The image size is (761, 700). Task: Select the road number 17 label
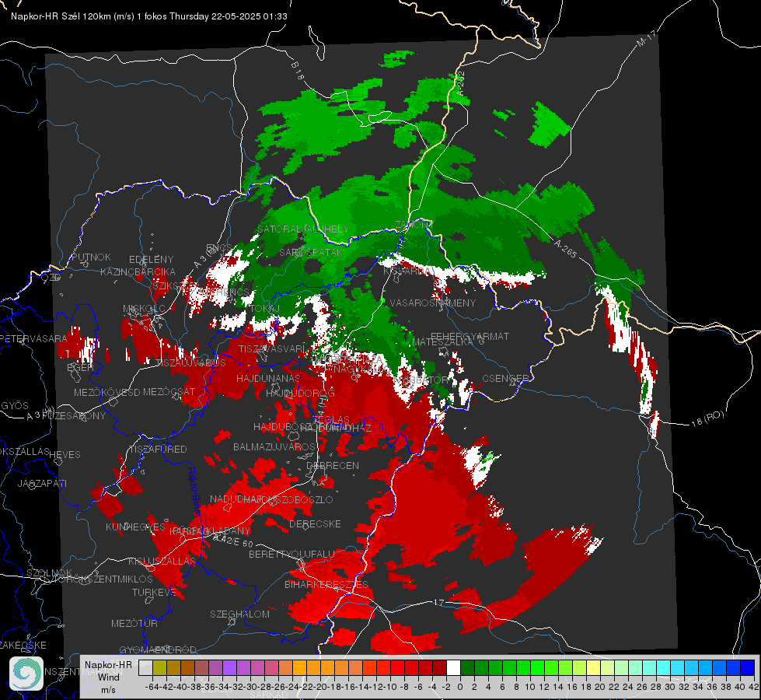(x=438, y=602)
